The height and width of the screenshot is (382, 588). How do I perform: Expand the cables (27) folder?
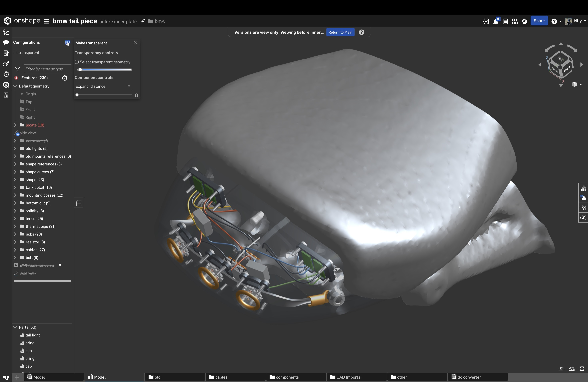[x=15, y=250]
